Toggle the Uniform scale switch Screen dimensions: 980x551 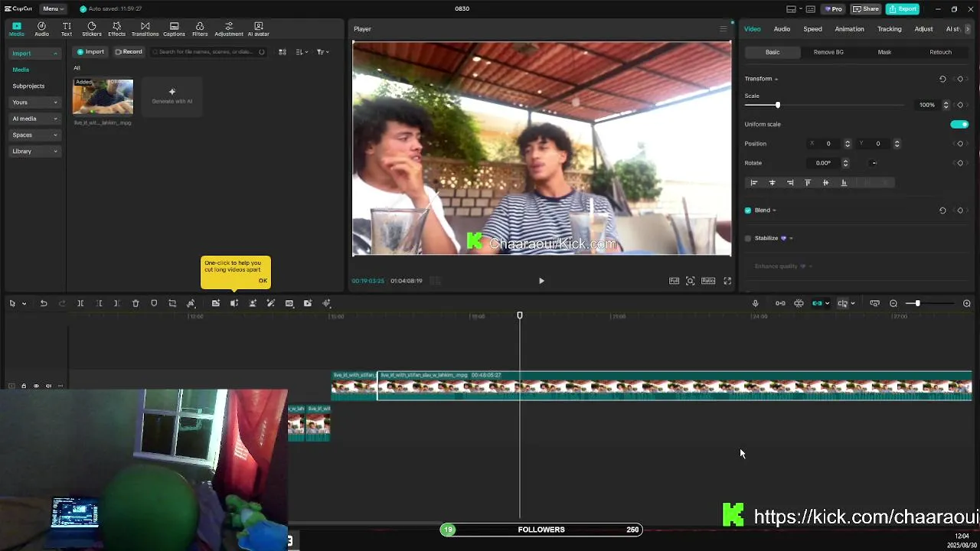pyautogui.click(x=959, y=124)
